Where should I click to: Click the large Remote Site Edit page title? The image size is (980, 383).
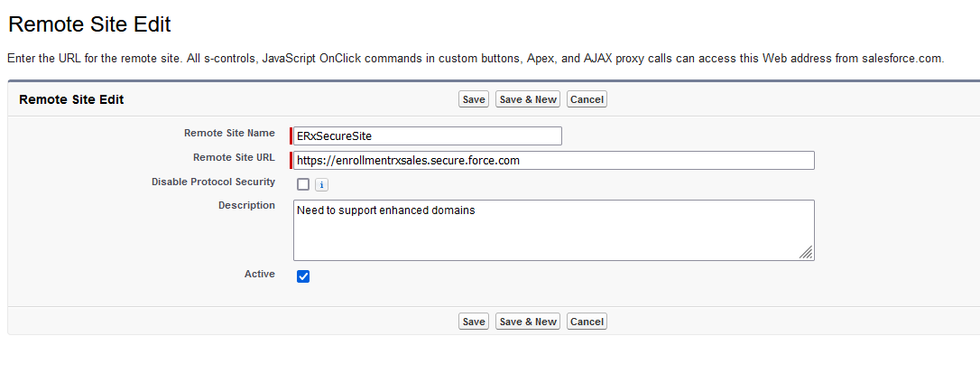coord(89,24)
